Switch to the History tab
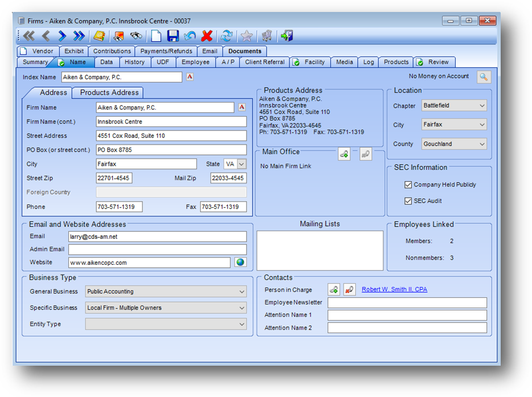The height and width of the screenshot is (397, 532). [134, 62]
